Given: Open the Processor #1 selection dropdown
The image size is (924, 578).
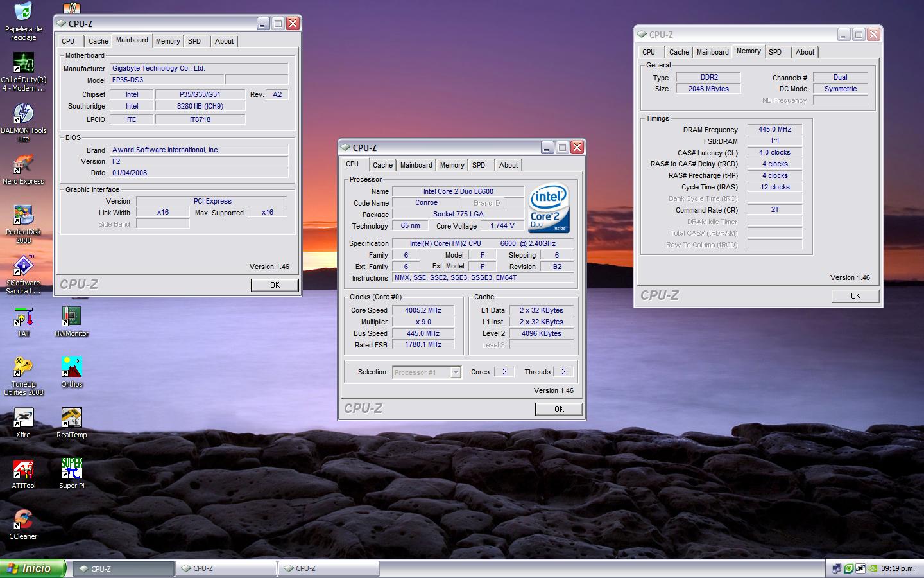Looking at the screenshot, I should point(456,372).
